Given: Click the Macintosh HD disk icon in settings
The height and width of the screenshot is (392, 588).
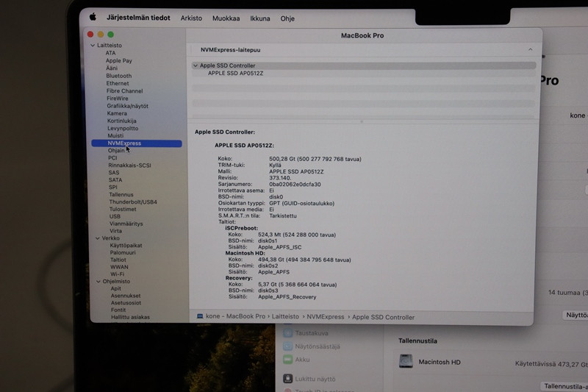Looking at the screenshot, I should [406, 361].
